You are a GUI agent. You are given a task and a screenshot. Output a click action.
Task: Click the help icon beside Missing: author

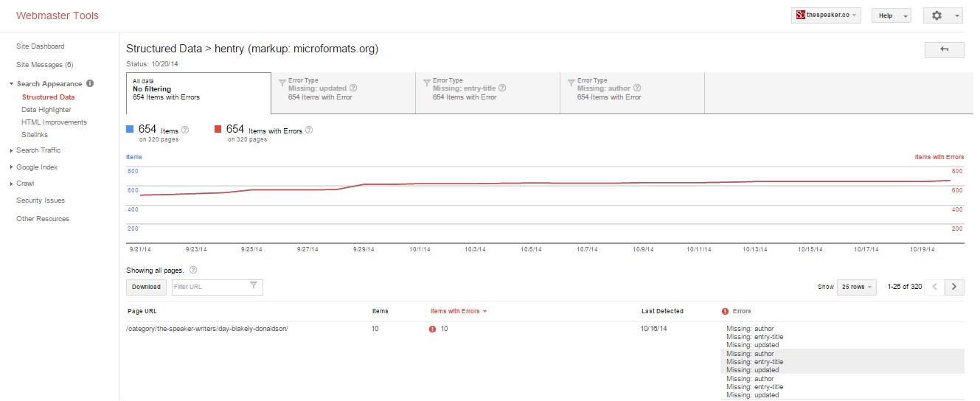[637, 88]
